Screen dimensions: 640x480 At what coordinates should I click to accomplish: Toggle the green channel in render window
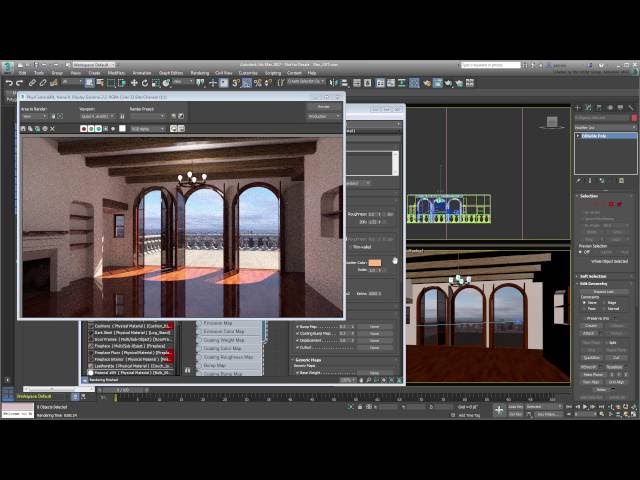pyautogui.click(x=91, y=129)
